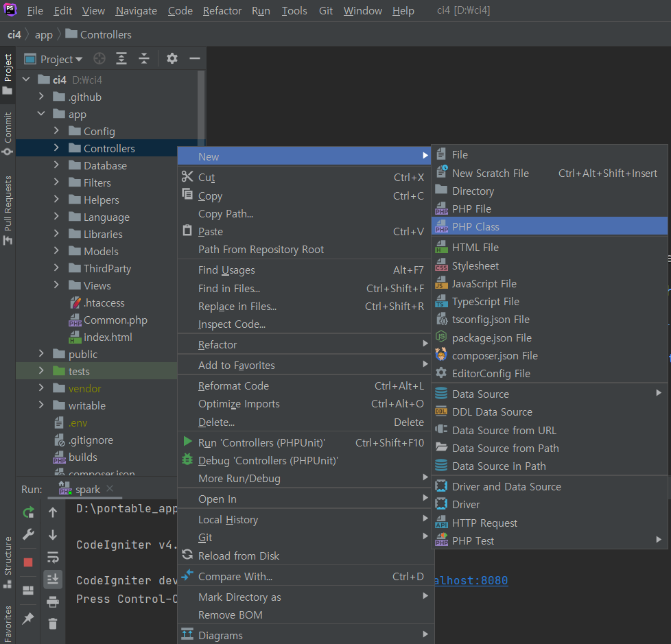Open the Git menu in menu bar
The height and width of the screenshot is (644, 671).
pyautogui.click(x=326, y=11)
